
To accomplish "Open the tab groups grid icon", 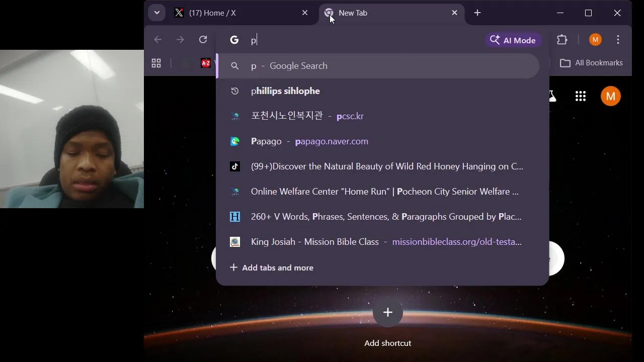I will tap(156, 63).
